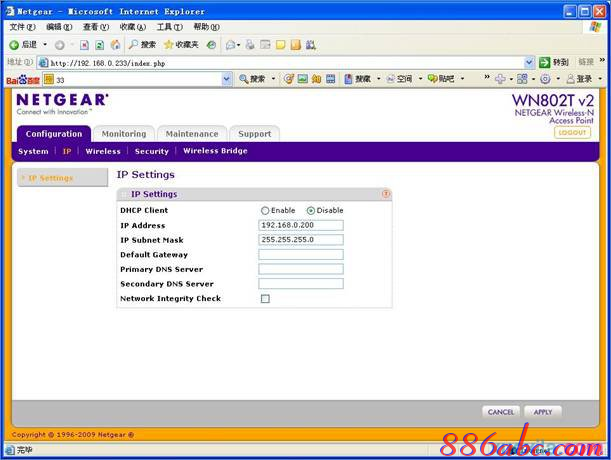Screen dimensions: 611x460
Task: Click the help question mark in IP Settings header
Action: click(386, 194)
